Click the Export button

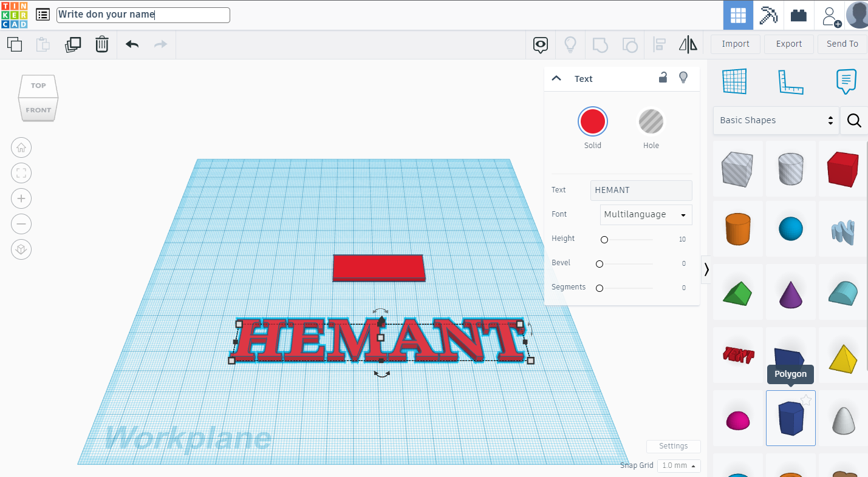point(788,44)
